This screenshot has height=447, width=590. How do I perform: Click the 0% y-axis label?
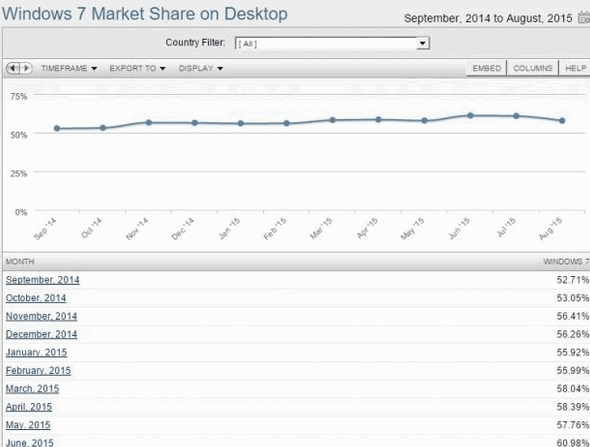[21, 212]
